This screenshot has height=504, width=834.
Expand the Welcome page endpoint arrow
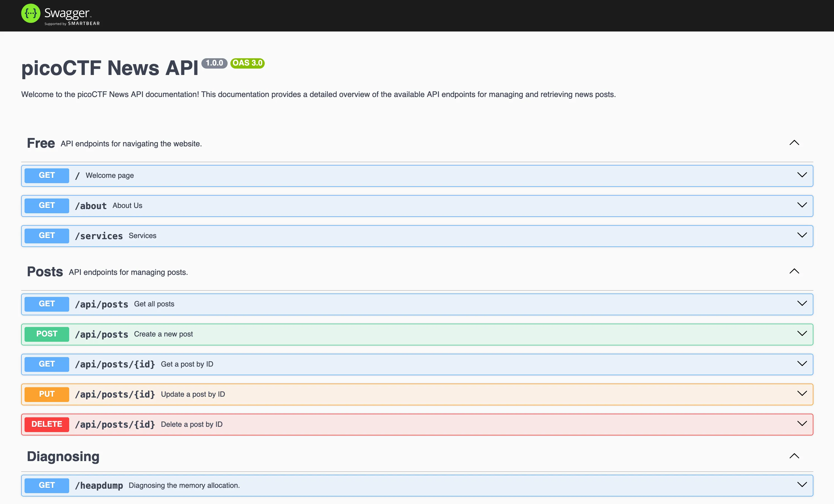coord(802,175)
